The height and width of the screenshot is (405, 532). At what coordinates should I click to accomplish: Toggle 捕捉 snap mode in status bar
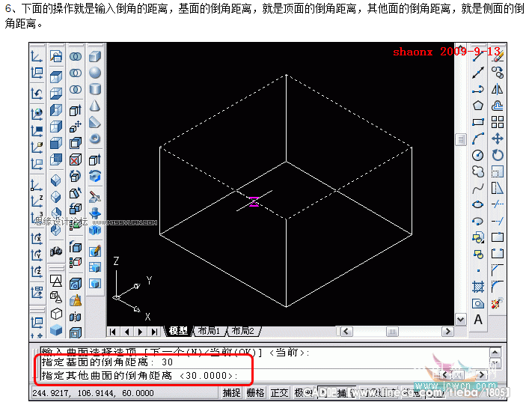(232, 393)
